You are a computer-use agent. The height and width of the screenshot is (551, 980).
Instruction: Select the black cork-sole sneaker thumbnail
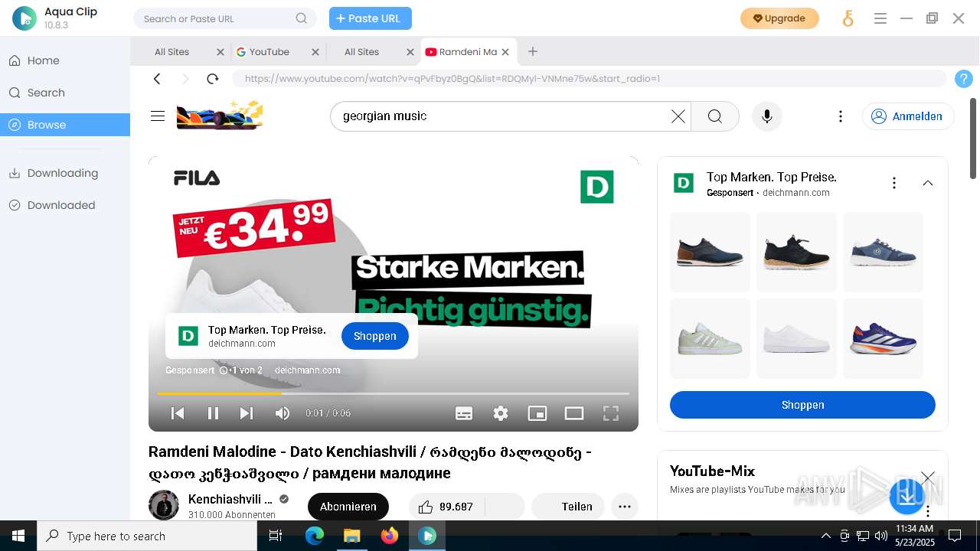click(x=796, y=252)
